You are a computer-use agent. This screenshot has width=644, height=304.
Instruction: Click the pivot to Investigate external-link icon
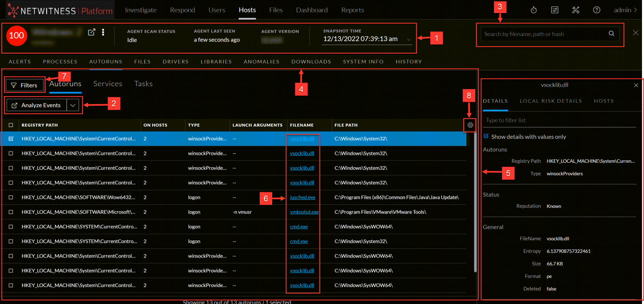click(x=92, y=32)
